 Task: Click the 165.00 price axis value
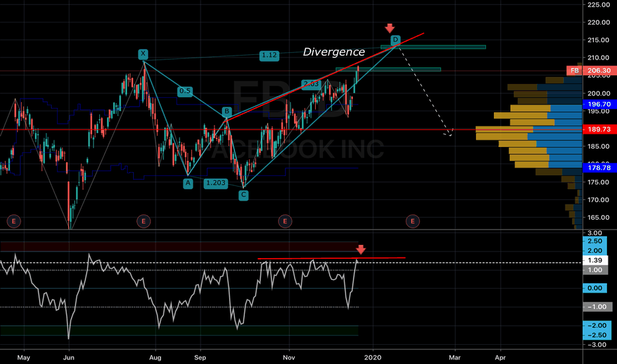599,218
